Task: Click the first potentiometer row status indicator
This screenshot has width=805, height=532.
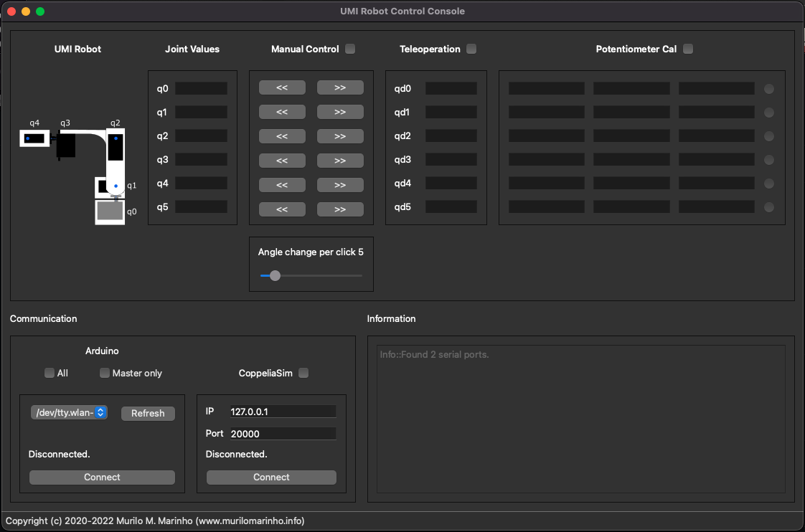Action: click(x=769, y=89)
